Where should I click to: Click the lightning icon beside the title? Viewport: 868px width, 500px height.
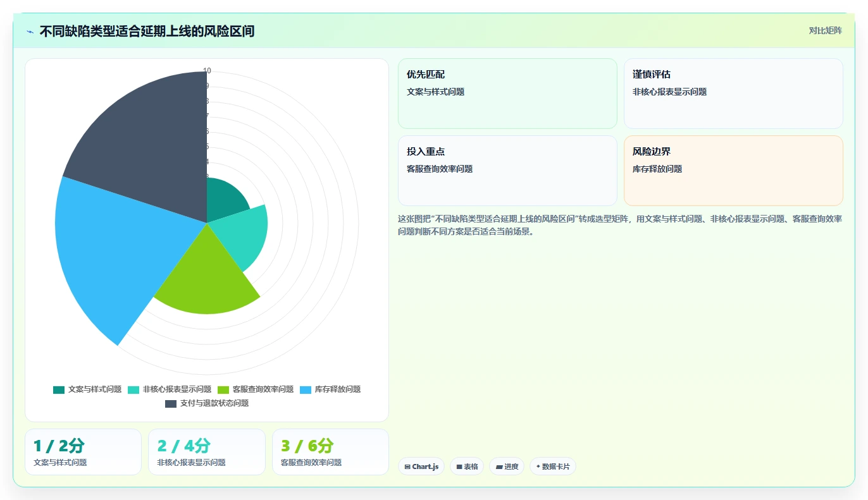[30, 32]
